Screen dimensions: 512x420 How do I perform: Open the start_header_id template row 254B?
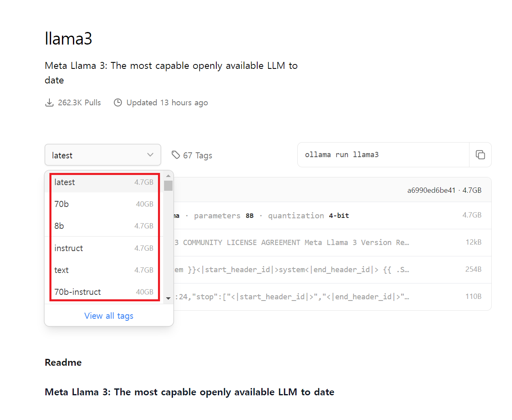333,270
